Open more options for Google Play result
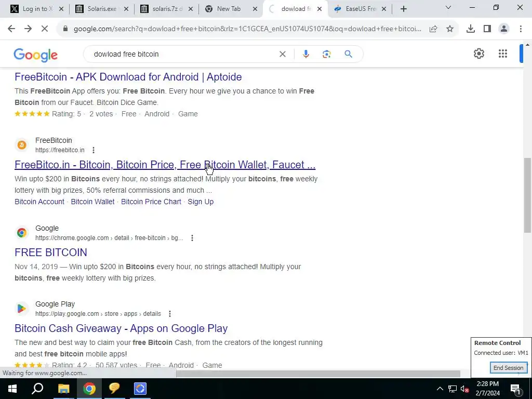The height and width of the screenshot is (399, 532). click(170, 314)
